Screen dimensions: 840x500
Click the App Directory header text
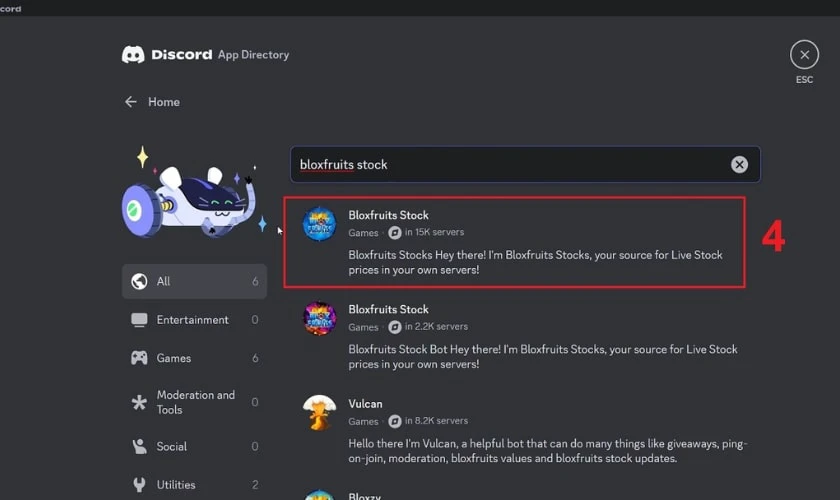(253, 55)
